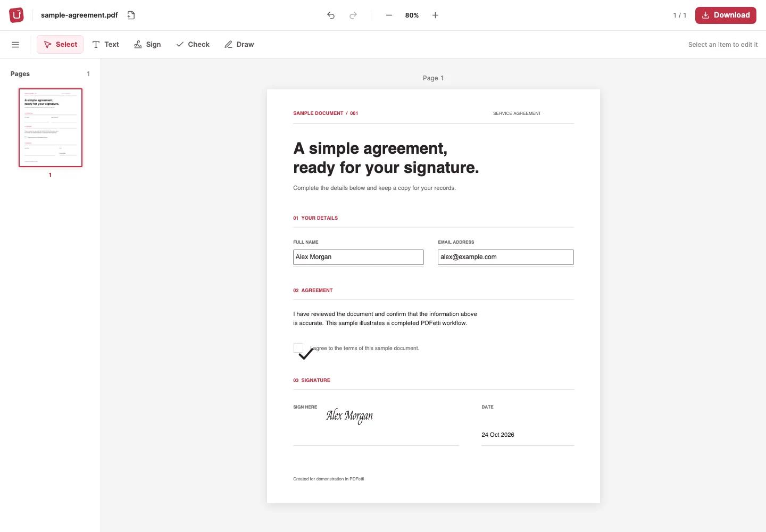Enable the Draw tool
Viewport: 766px width, 532px height.
[239, 45]
